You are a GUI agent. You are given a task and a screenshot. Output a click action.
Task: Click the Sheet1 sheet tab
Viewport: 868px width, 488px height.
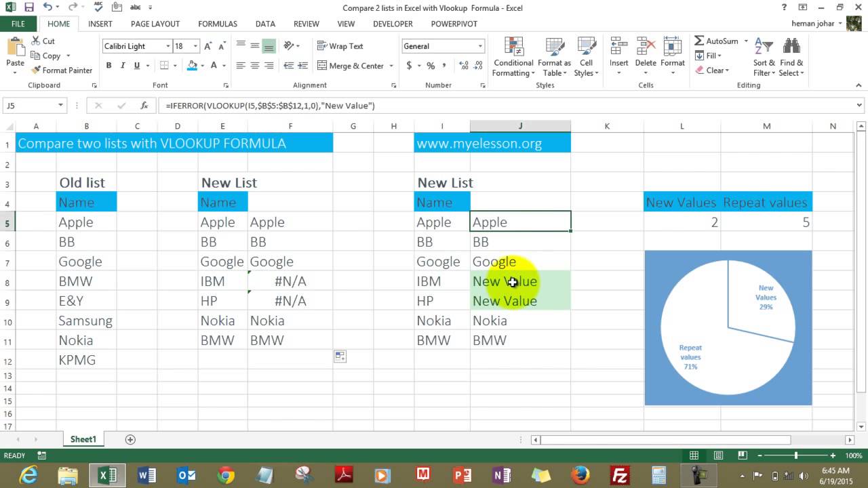[83, 439]
